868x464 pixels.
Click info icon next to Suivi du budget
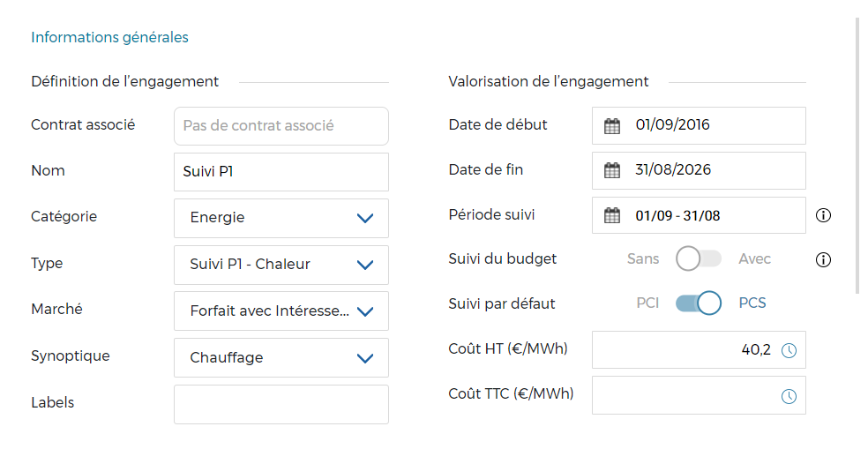(x=824, y=259)
